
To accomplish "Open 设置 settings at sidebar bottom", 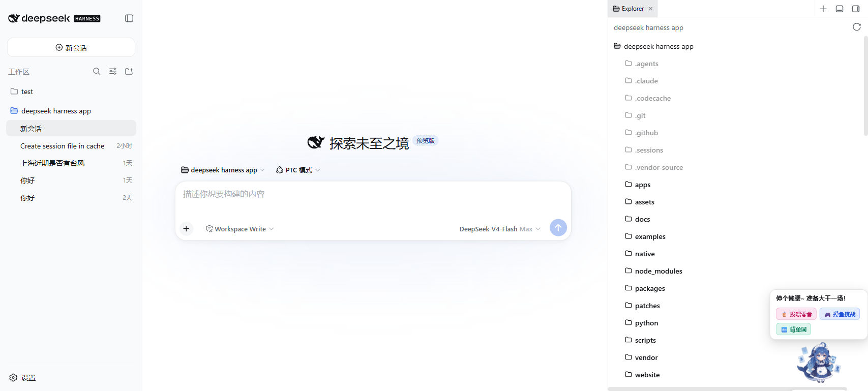I will click(22, 378).
